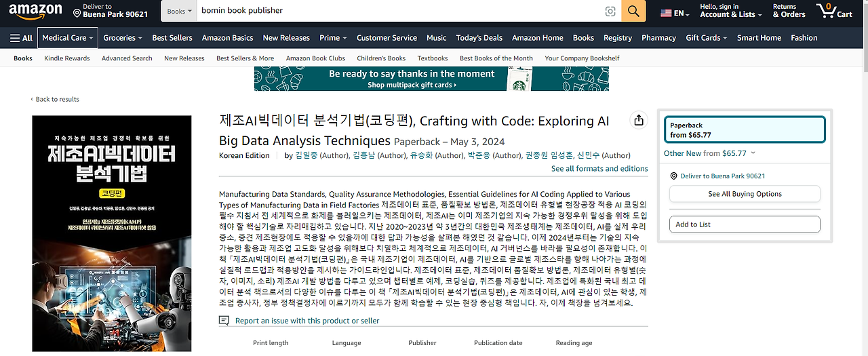Click the book cover image

[112, 234]
